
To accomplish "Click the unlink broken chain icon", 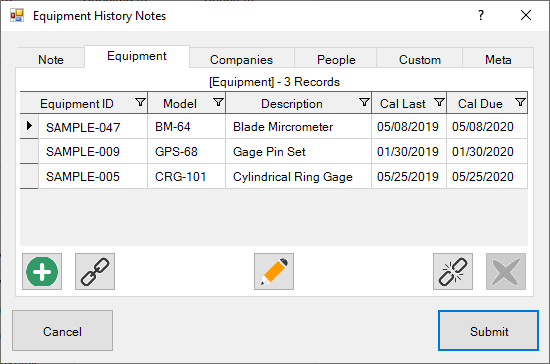I will click(453, 271).
